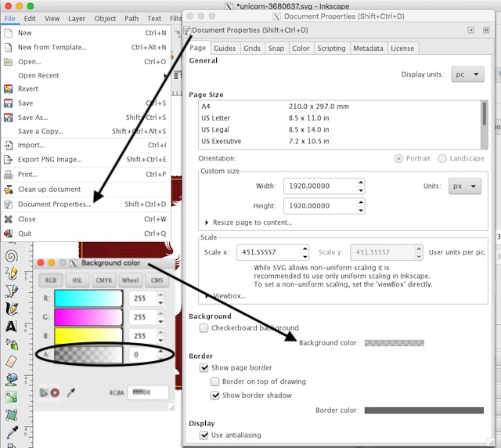Select the Bezier pen tool
Viewport: 501px width, 448px height.
12,291
